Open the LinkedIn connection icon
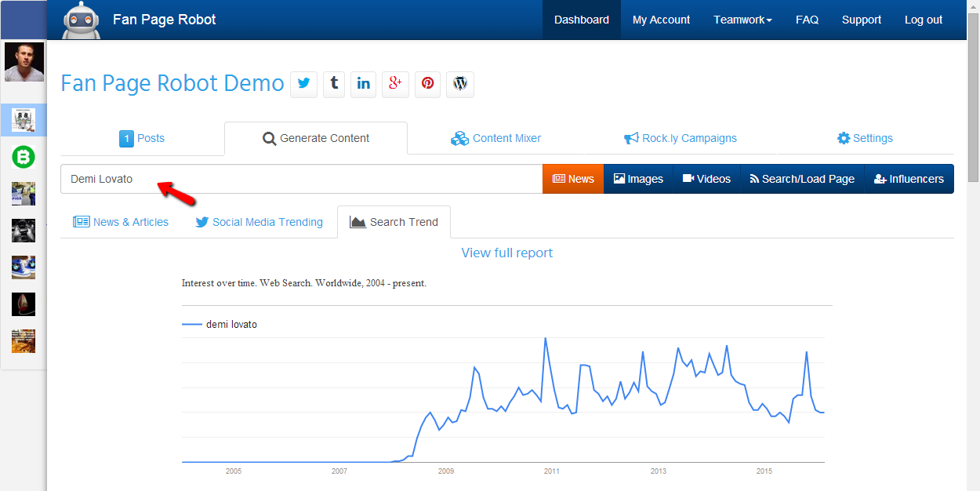The image size is (980, 491). click(x=364, y=84)
